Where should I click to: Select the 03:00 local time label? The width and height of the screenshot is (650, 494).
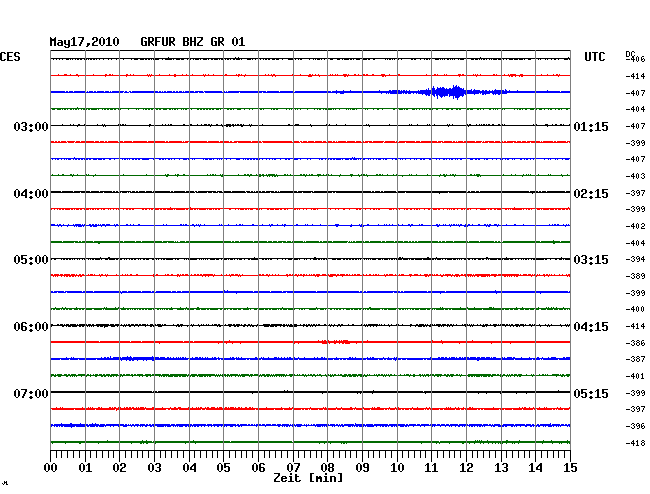[x=31, y=126]
